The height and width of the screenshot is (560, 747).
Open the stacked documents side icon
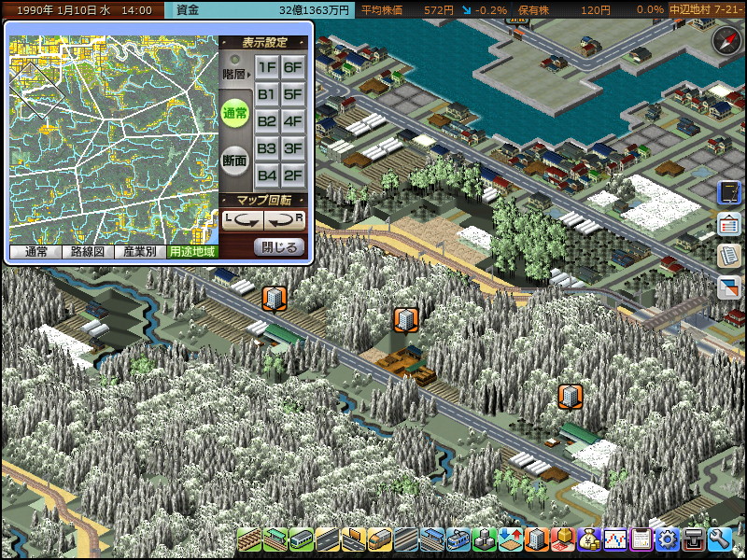729,256
